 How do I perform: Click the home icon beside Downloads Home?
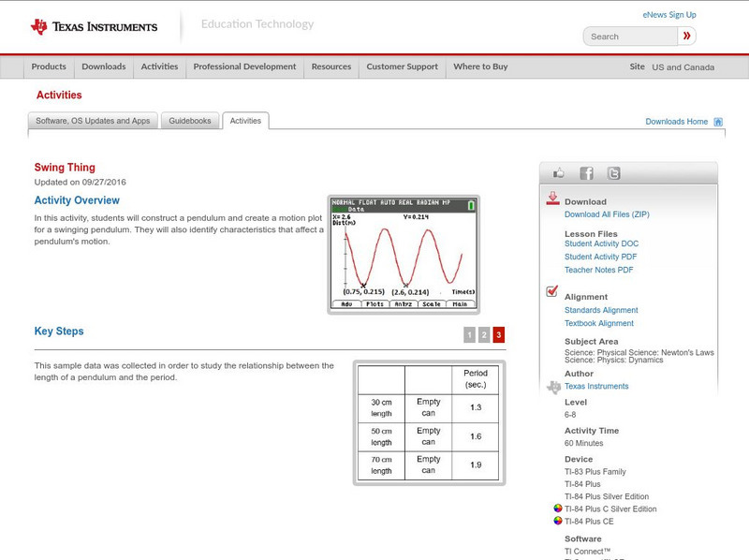[x=718, y=122]
